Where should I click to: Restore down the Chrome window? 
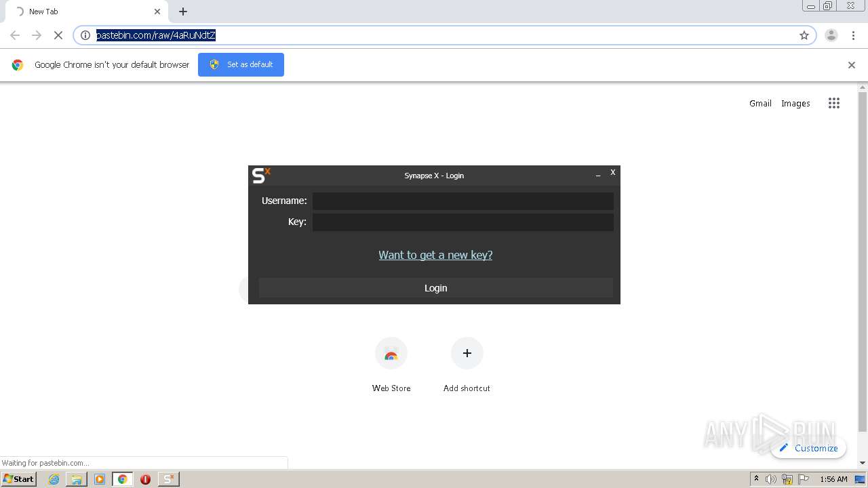point(828,6)
